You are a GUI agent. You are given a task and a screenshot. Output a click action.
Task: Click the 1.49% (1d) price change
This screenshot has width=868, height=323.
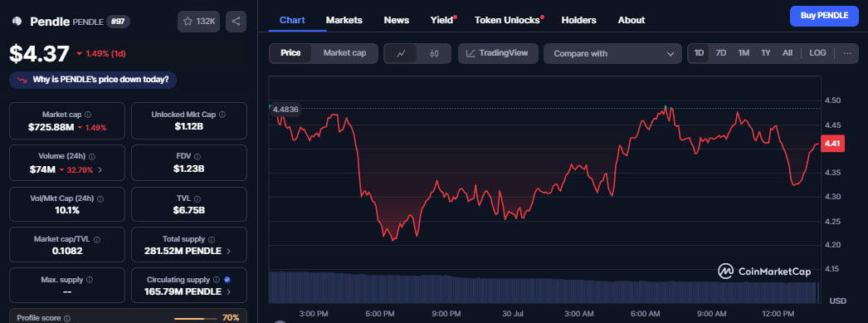point(101,54)
